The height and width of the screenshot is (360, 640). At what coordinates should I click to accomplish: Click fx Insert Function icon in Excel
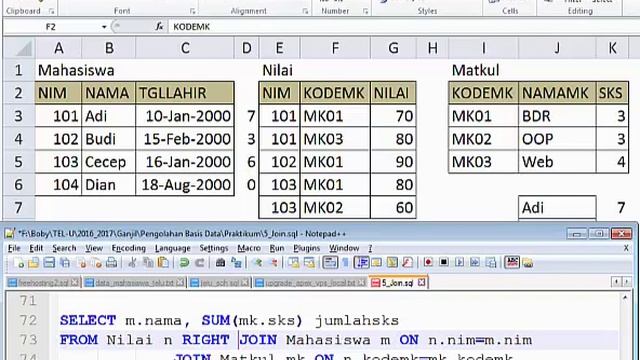point(159,27)
